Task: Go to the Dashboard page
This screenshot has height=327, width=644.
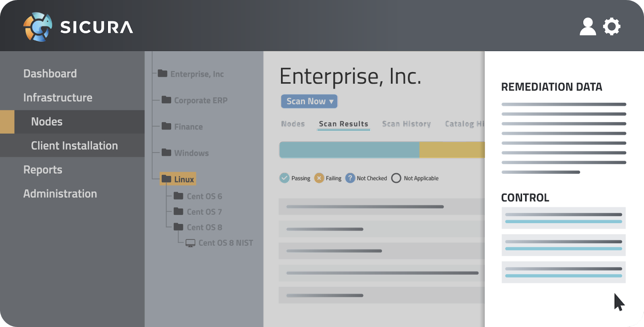Action: 50,74
